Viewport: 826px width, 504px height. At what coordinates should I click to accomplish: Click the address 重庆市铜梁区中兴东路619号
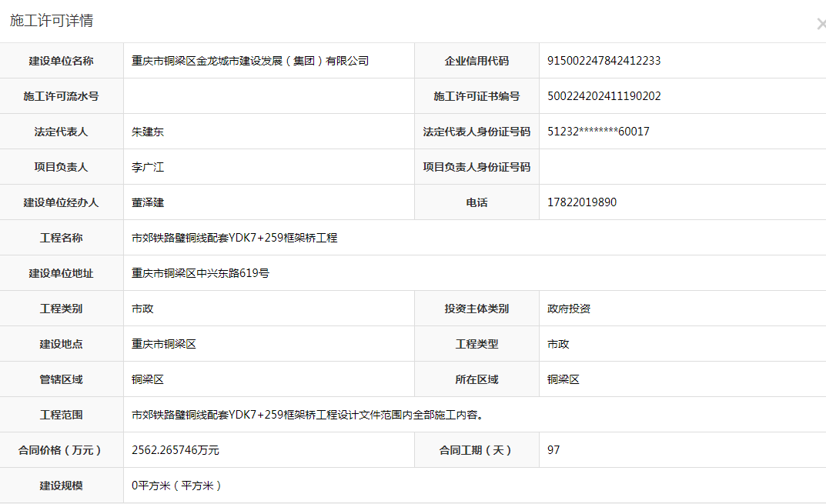(200, 273)
